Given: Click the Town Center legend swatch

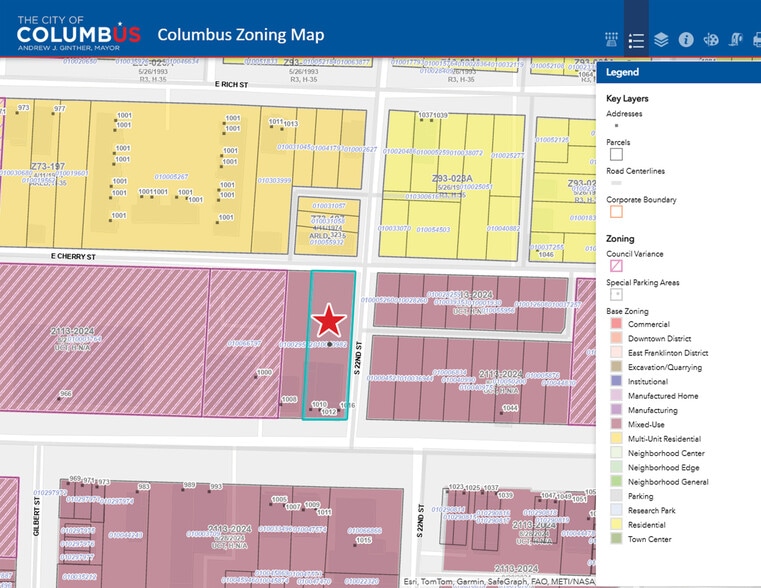Looking at the screenshot, I should 616,540.
